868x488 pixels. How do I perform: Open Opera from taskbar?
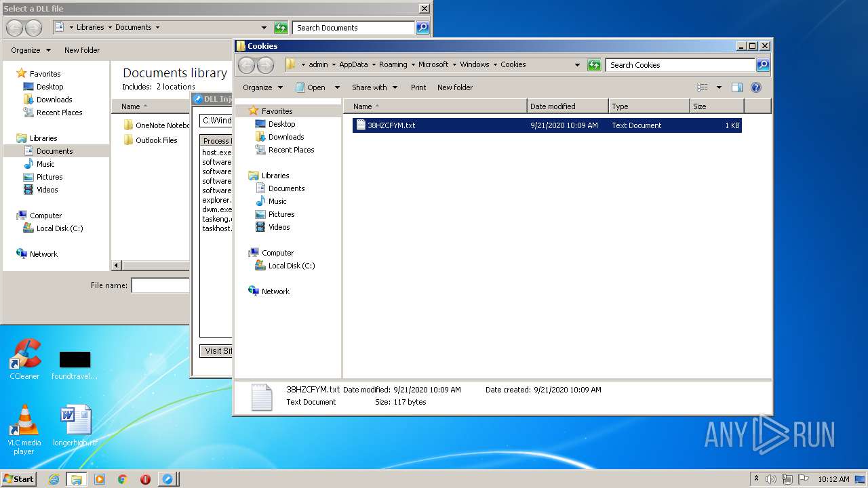click(145, 479)
